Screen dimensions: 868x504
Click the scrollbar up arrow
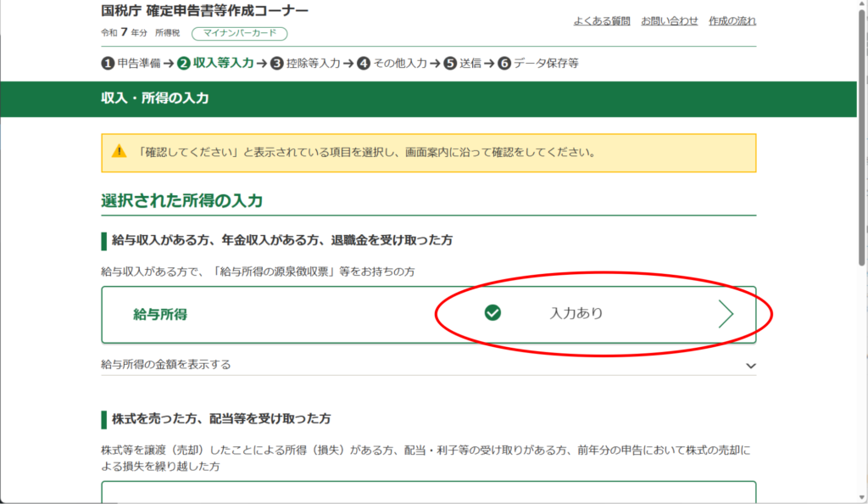[x=860, y=5]
